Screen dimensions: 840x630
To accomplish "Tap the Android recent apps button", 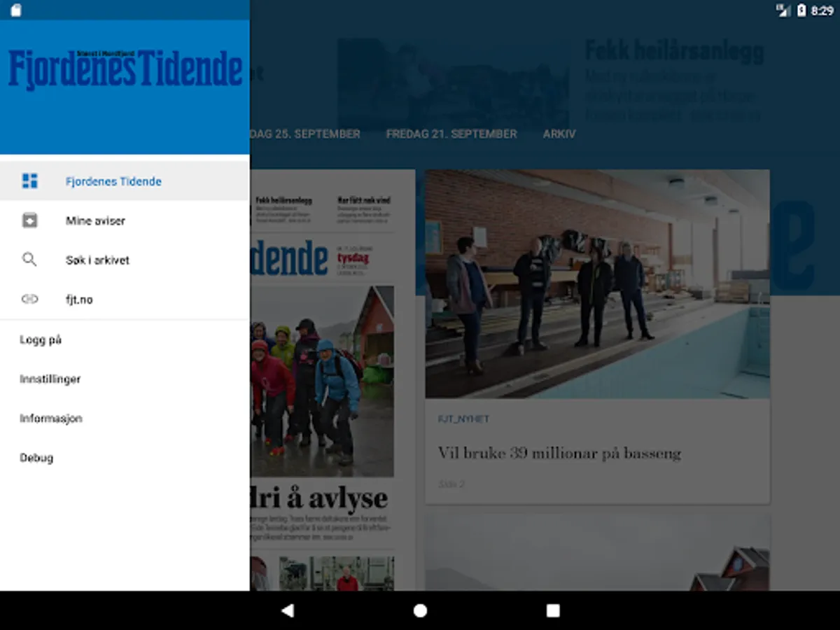I will click(x=553, y=610).
